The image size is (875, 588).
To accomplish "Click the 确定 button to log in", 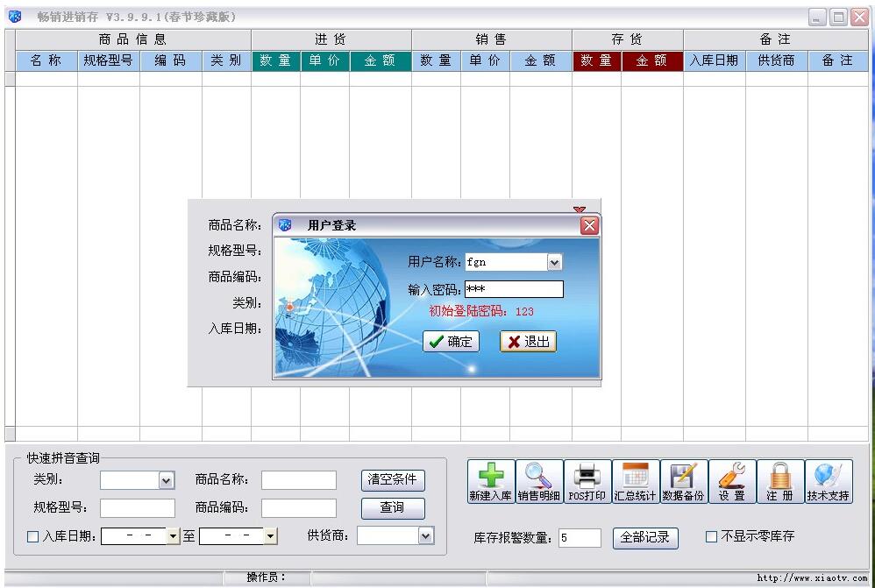I will (x=451, y=342).
